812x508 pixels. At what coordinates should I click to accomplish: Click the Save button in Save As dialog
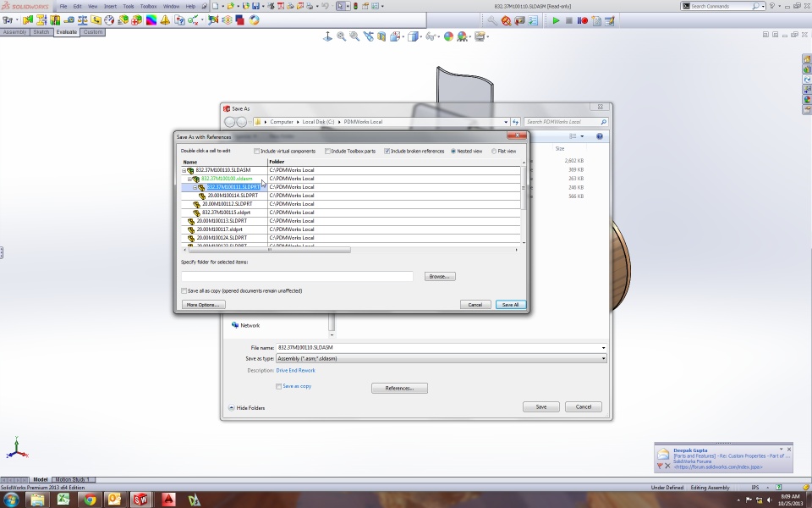[x=541, y=407]
